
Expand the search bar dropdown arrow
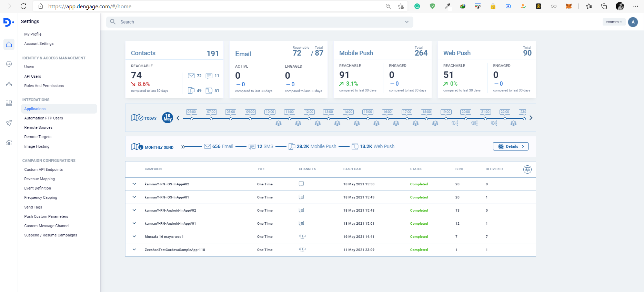coord(407,22)
